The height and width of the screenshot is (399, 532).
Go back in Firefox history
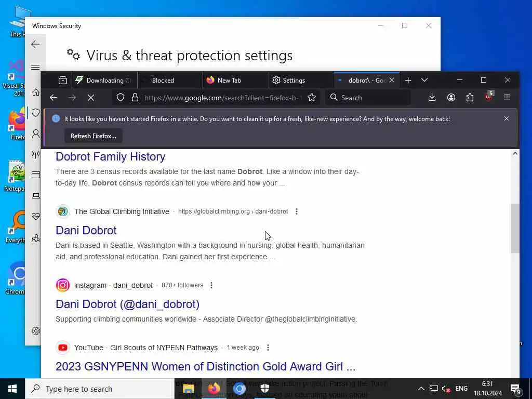[x=54, y=98]
